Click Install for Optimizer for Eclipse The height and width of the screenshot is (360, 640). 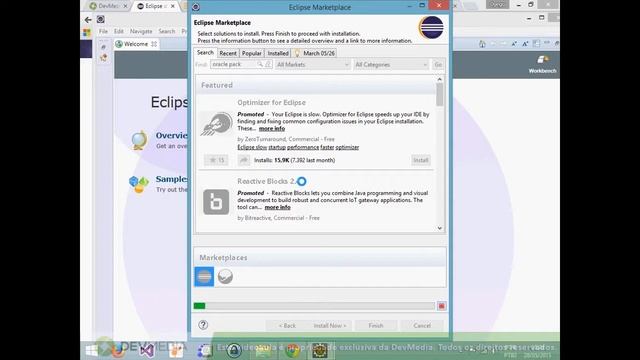point(420,160)
